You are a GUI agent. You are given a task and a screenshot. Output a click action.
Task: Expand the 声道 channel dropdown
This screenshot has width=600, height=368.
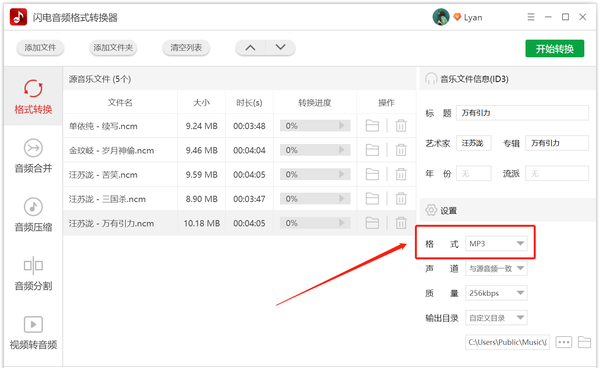[496, 269]
